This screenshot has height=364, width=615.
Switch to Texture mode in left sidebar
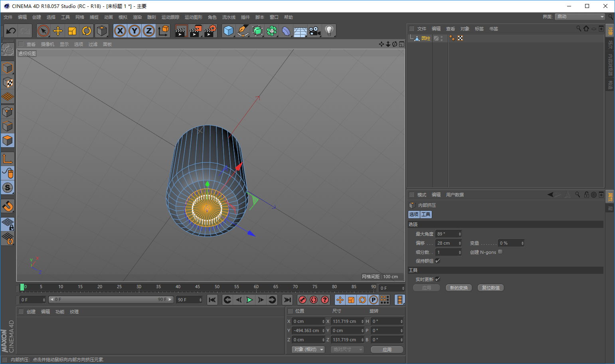(x=8, y=83)
